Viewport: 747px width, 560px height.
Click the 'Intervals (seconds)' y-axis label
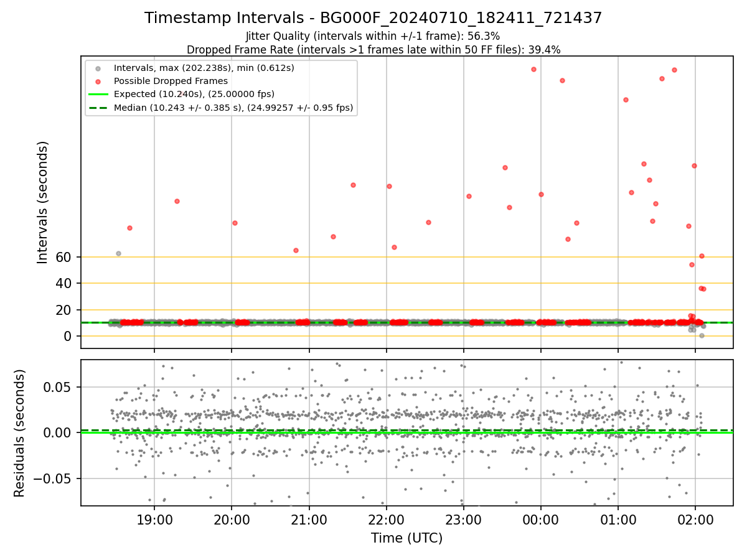(43, 202)
